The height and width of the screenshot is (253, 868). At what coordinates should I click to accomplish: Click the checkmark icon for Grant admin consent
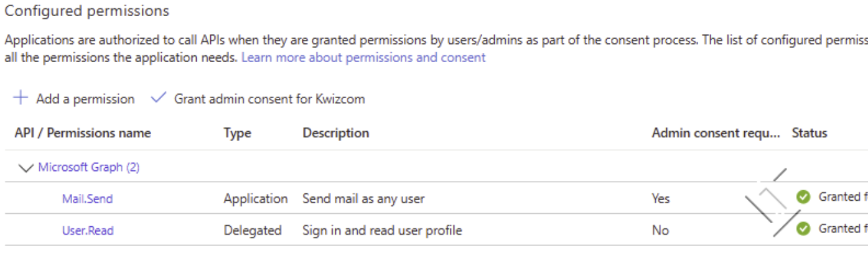tap(159, 98)
